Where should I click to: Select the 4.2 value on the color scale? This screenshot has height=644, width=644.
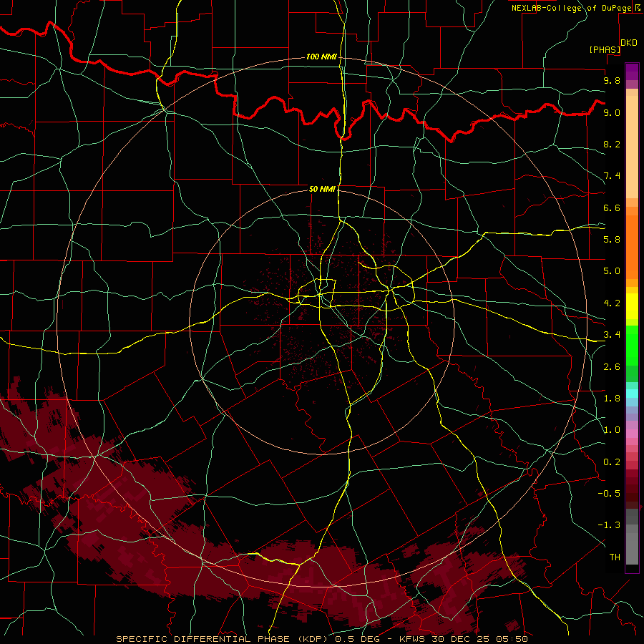[612, 303]
